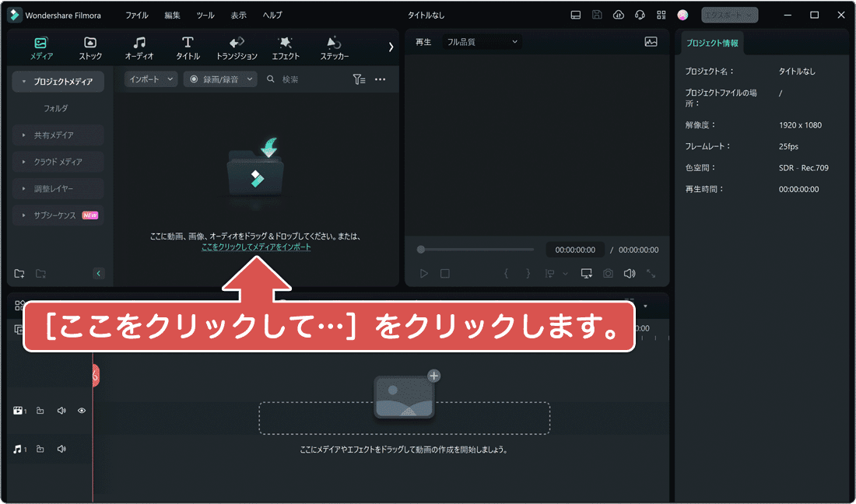Lock the video track
Viewport: 856px width, 504px height.
tap(40, 410)
